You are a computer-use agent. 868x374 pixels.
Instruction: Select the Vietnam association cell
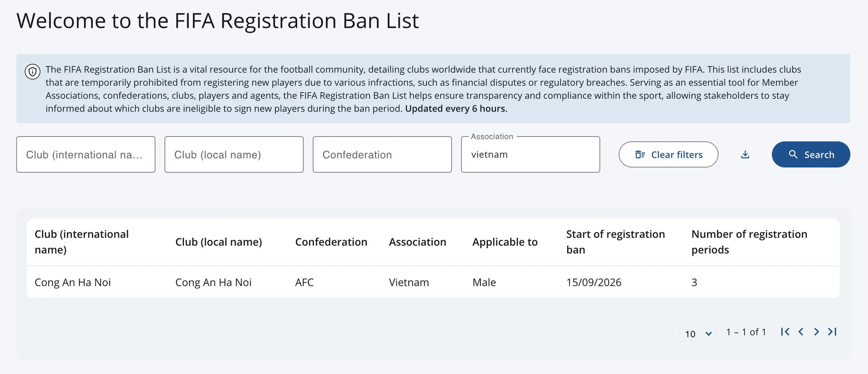(x=409, y=282)
